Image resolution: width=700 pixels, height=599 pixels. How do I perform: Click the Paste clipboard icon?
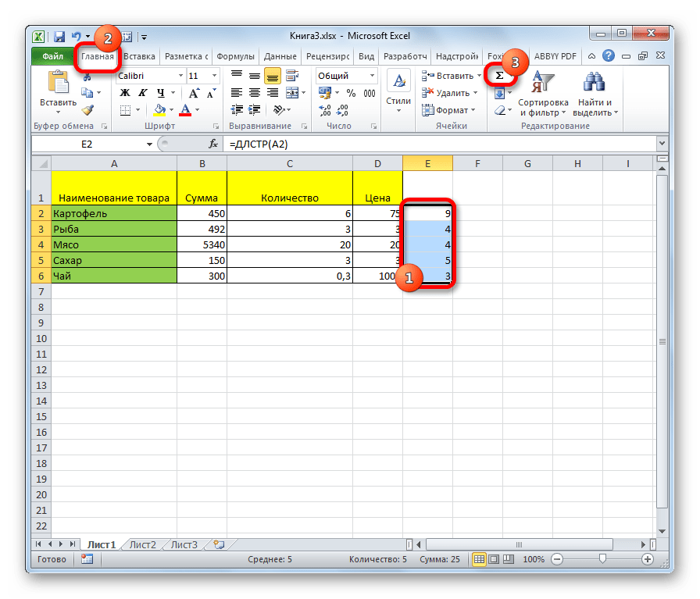click(58, 83)
